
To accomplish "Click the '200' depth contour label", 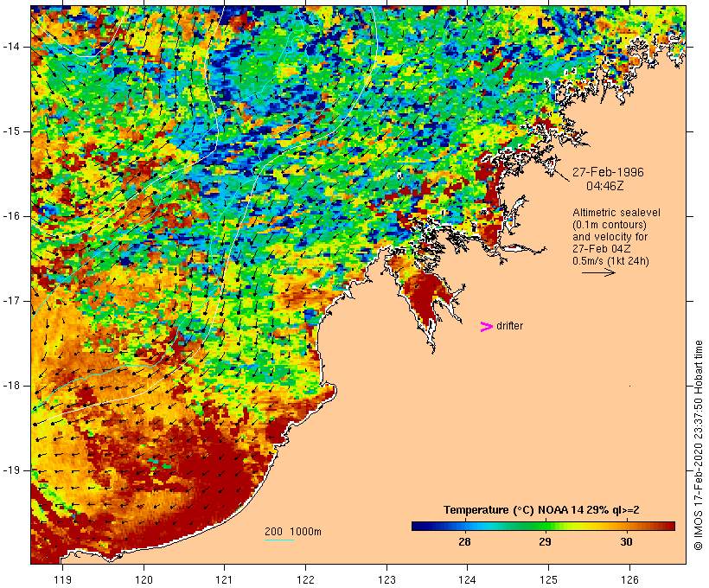I will click(273, 532).
